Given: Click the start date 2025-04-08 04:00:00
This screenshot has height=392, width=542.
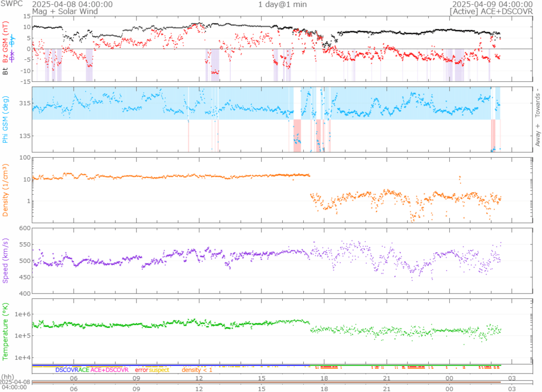Looking at the screenshot, I should click(x=72, y=4).
